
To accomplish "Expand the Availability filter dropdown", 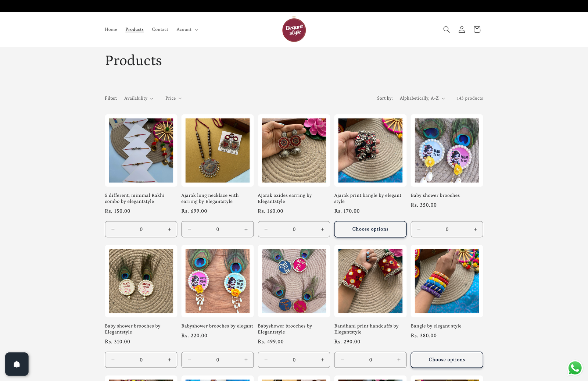I will 139,98.
